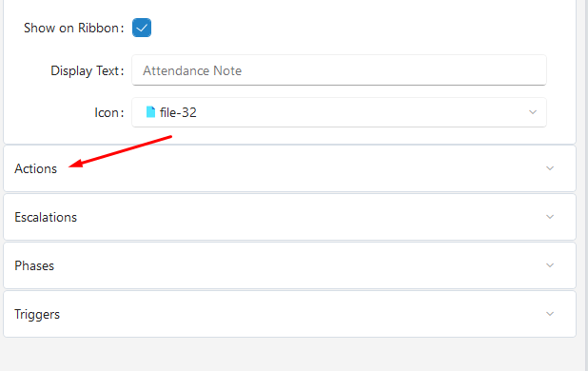Viewport: 588px width, 371px height.
Task: Click the Actions panel chevron icon
Action: 550,168
